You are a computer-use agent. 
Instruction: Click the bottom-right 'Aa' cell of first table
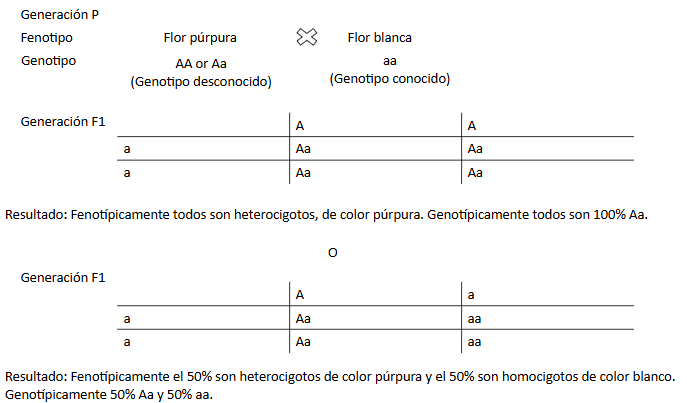(475, 173)
